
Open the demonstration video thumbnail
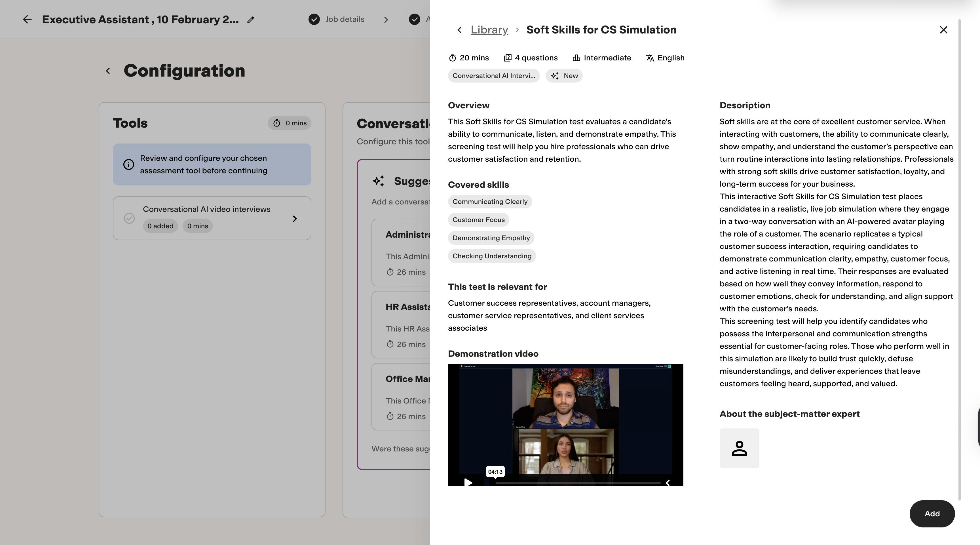pyautogui.click(x=565, y=424)
